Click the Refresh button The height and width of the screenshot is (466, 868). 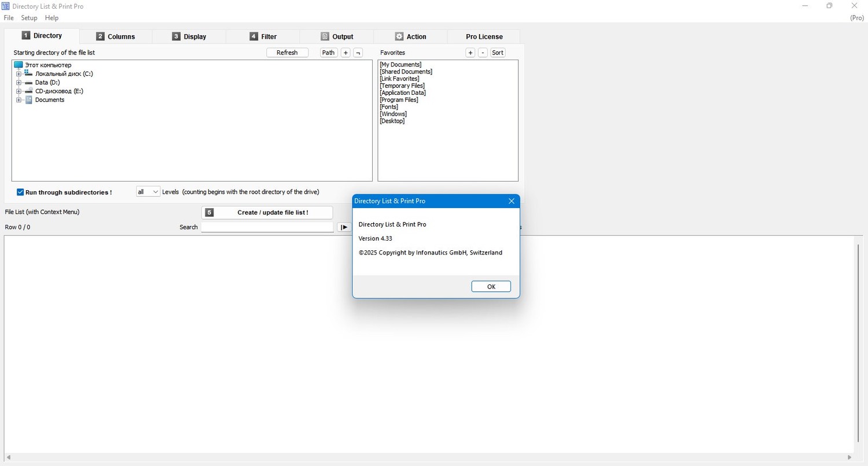[287, 53]
